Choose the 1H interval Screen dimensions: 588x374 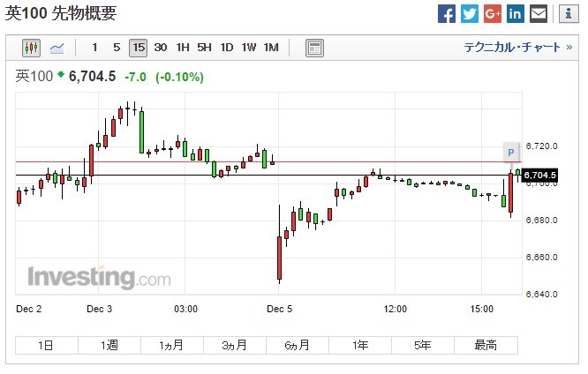coord(183,48)
